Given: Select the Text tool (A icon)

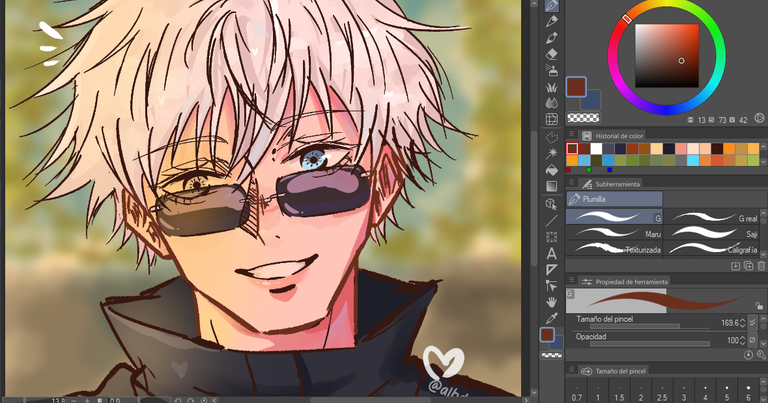Looking at the screenshot, I should point(552,254).
